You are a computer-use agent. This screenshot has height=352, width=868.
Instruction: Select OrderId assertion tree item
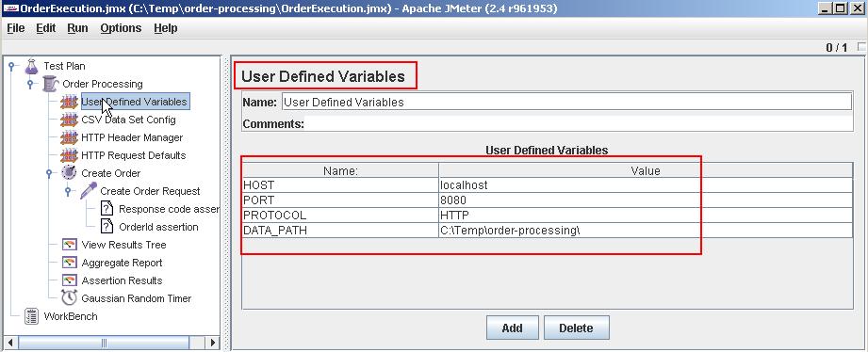pyautogui.click(x=158, y=227)
